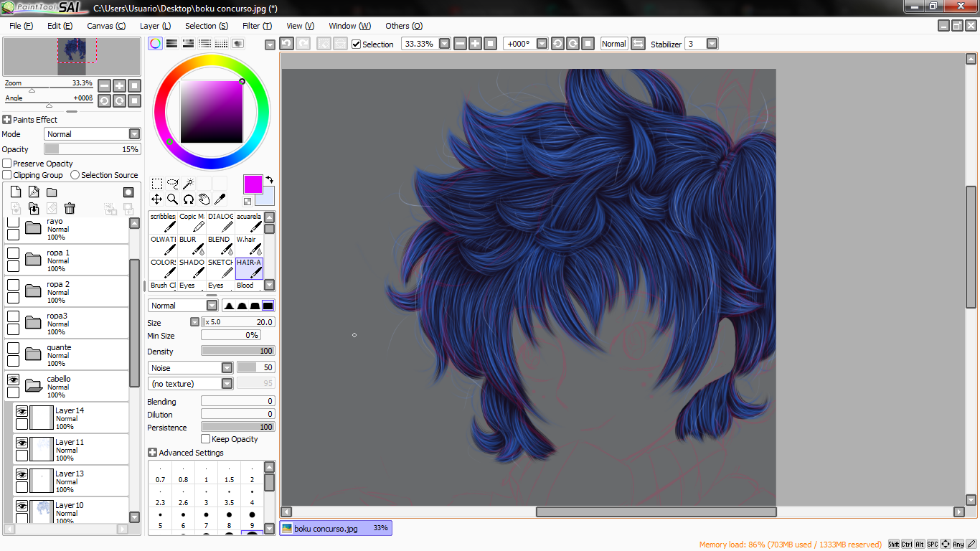Choose the BLUR brush preset
980x551 pixels.
[x=192, y=245]
